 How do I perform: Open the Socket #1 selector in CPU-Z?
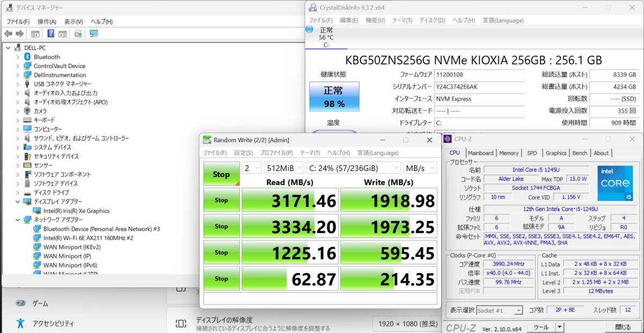pyautogui.click(x=499, y=310)
